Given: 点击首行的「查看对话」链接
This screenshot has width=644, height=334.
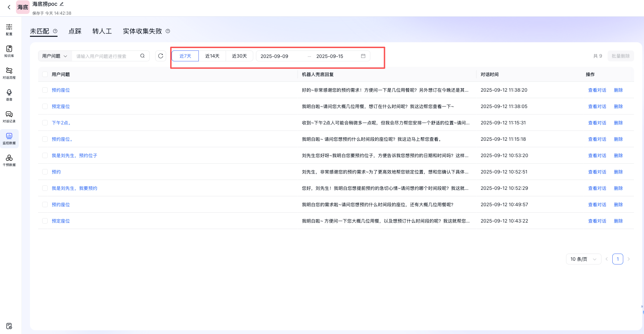Looking at the screenshot, I should [597, 90].
